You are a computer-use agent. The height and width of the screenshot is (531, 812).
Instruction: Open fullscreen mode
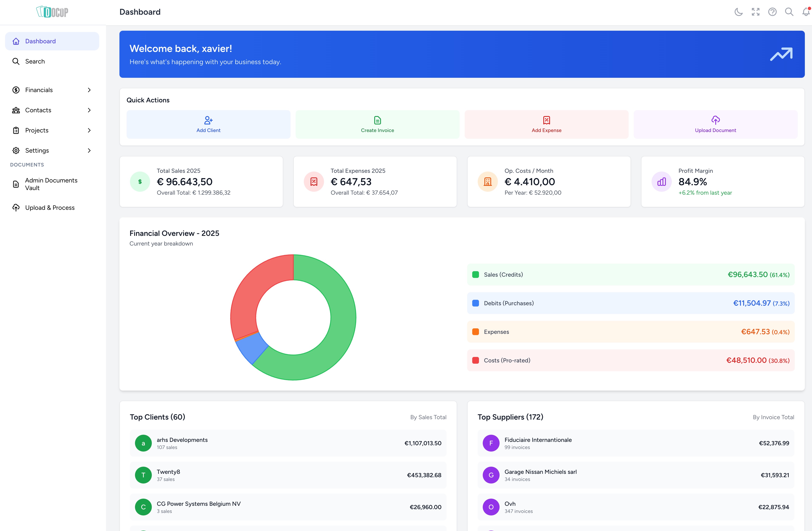(x=755, y=12)
